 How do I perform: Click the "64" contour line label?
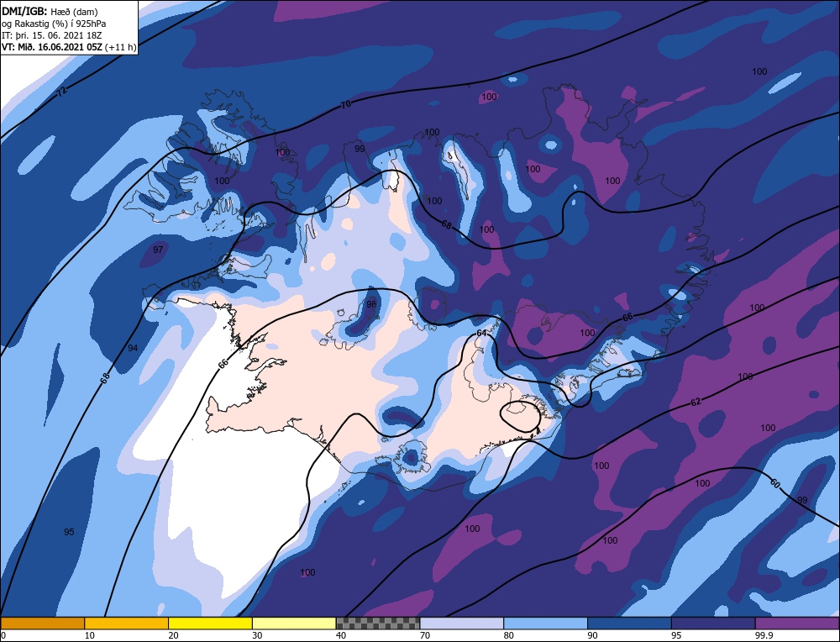pos(481,334)
